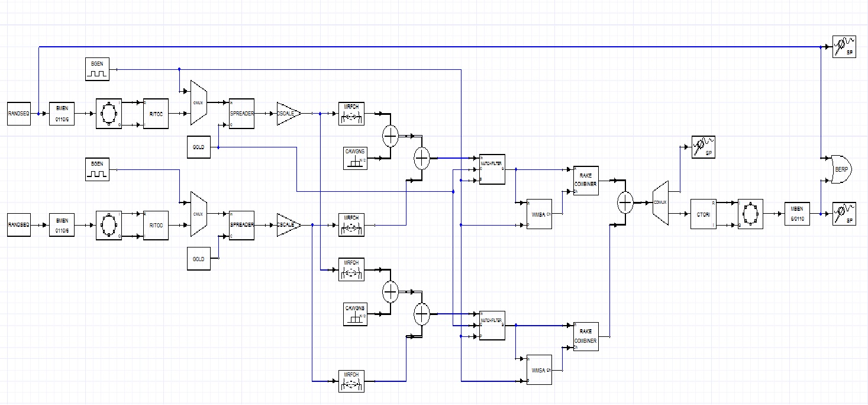
Task: Select constellation block between CTORI and MBEN
Action: tap(750, 214)
